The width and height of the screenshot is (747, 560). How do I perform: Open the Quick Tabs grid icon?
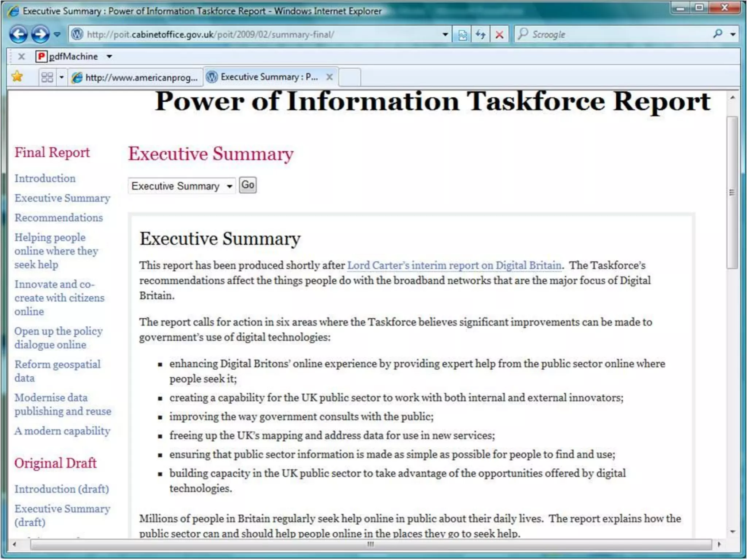(47, 77)
